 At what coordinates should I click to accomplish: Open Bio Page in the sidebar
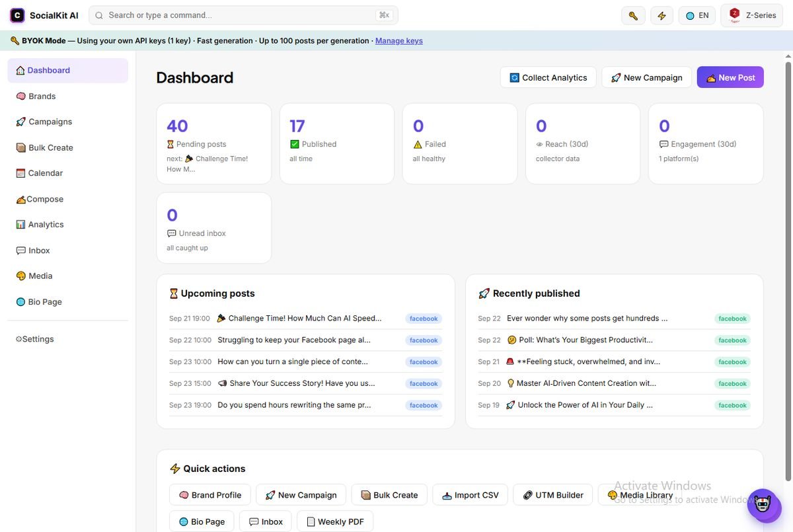67,302
